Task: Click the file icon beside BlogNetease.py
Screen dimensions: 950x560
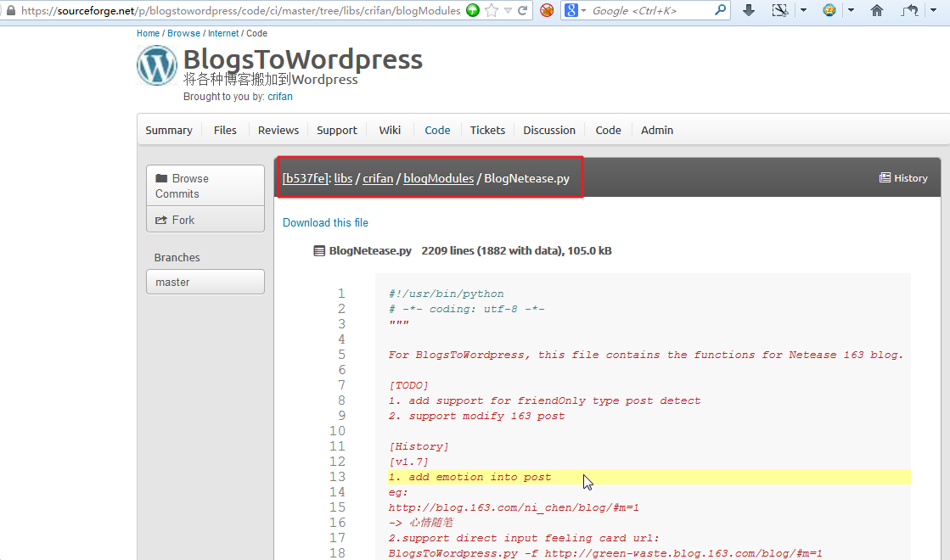Action: pos(319,250)
